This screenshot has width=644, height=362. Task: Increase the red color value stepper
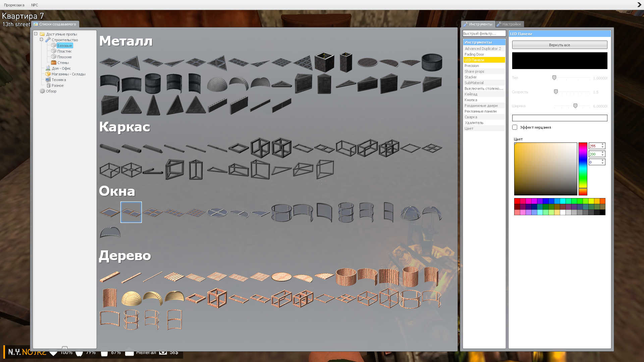click(603, 144)
